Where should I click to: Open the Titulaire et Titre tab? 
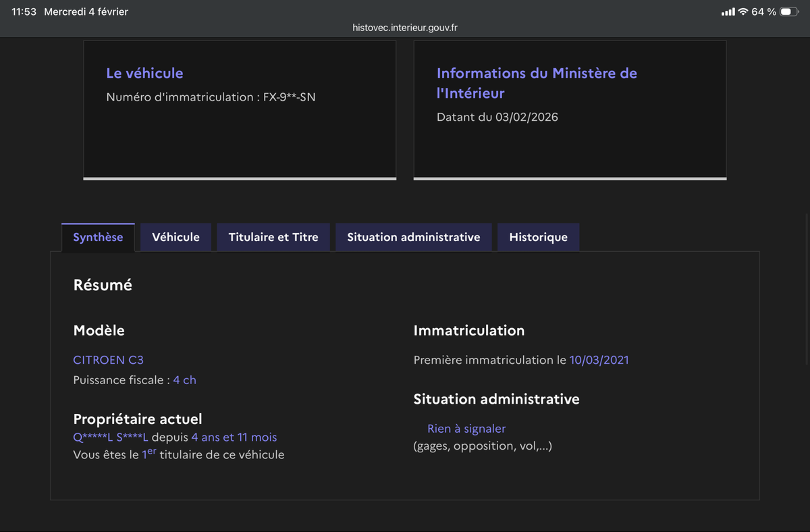273,237
